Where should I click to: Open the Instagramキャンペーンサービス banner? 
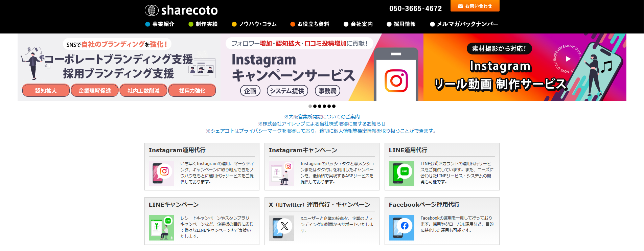tap(322, 67)
